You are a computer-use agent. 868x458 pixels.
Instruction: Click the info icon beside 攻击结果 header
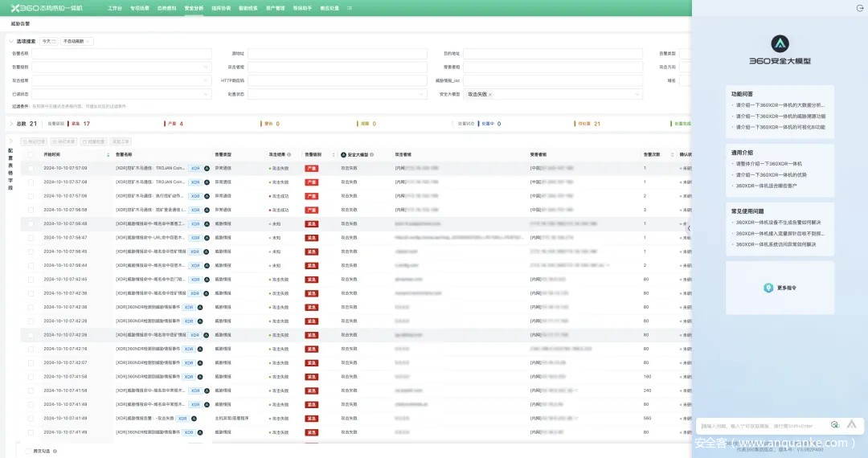point(289,154)
